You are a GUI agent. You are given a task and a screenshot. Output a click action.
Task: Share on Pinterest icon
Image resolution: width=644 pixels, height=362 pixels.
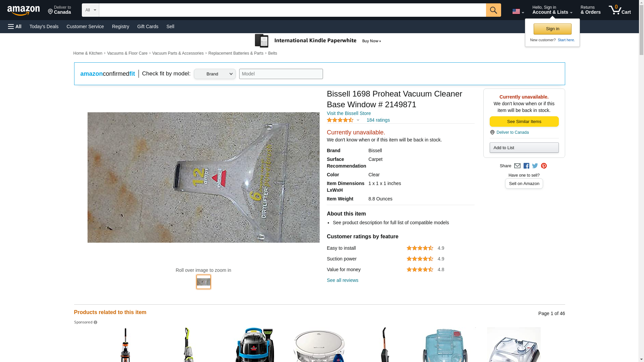[544, 166]
